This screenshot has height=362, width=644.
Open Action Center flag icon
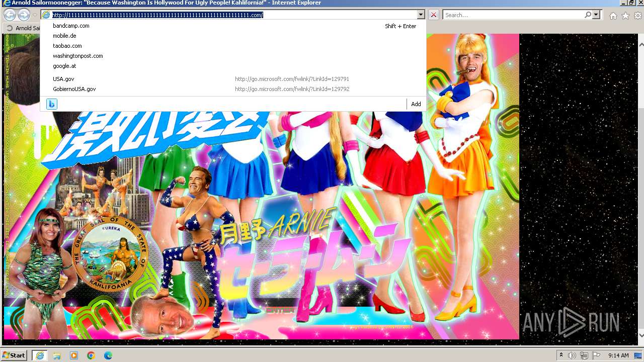[596, 355]
